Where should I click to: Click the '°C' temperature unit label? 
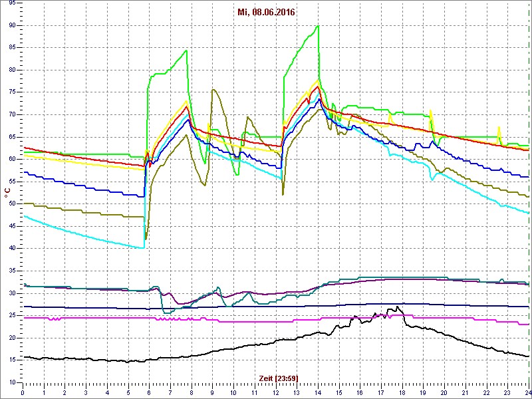pyautogui.click(x=7, y=194)
